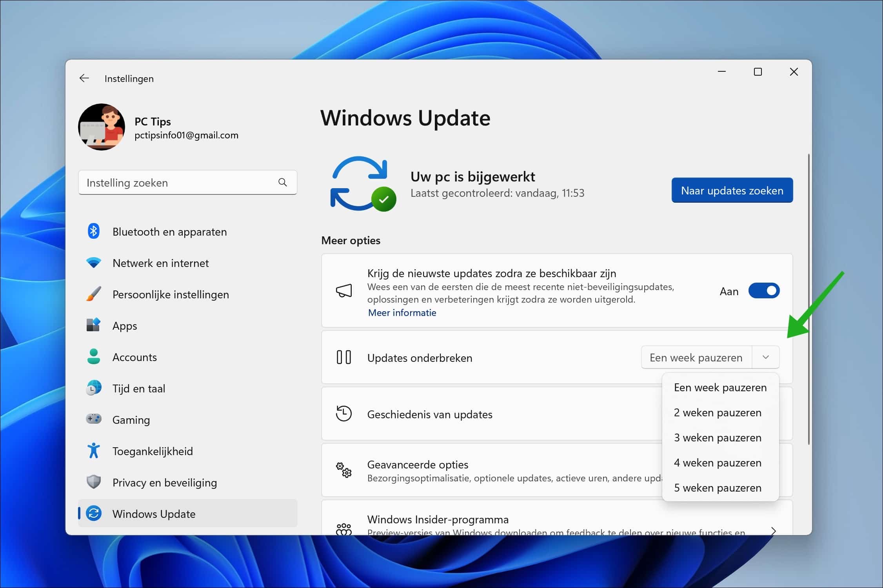Screen dimensions: 883x588
Task: Open Gaming settings page
Action: pyautogui.click(x=187, y=420)
